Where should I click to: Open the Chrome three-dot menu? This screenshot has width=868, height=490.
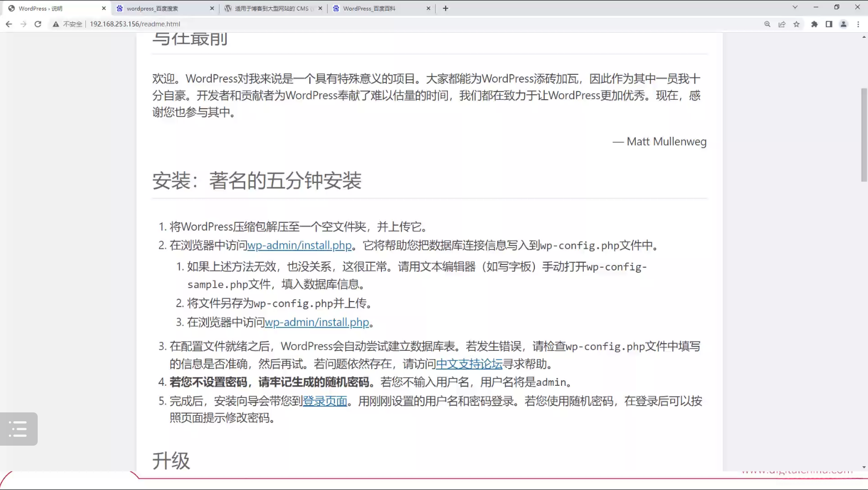click(x=858, y=24)
